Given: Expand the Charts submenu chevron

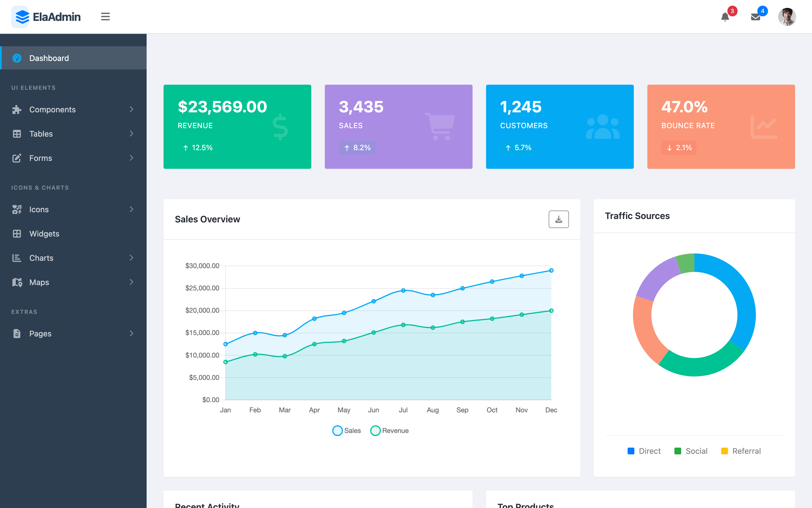Looking at the screenshot, I should [132, 258].
